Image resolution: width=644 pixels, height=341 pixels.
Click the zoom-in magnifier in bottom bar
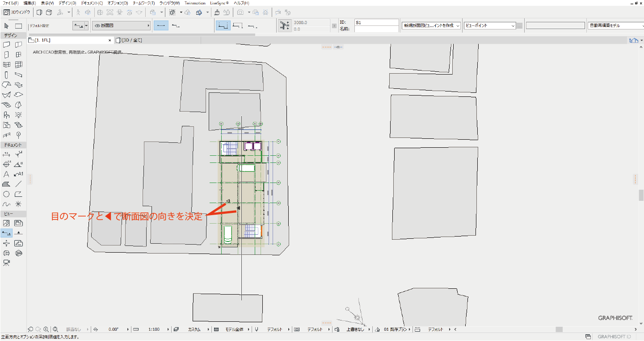point(46,329)
